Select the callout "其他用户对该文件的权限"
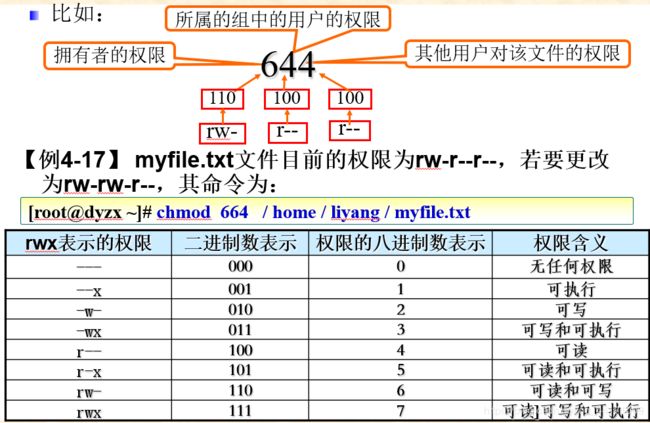The width and height of the screenshot is (650, 423). [517, 53]
